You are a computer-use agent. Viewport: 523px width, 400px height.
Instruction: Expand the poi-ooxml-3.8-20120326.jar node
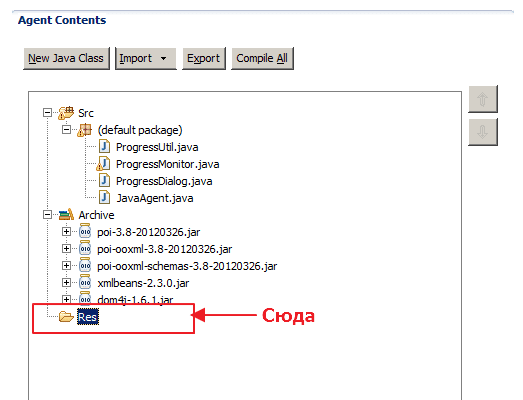pos(66,249)
